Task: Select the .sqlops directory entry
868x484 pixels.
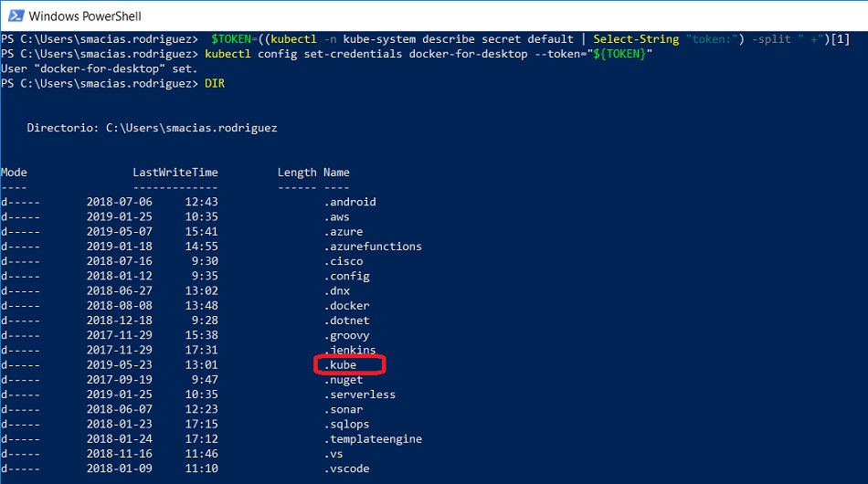Action: click(346, 425)
